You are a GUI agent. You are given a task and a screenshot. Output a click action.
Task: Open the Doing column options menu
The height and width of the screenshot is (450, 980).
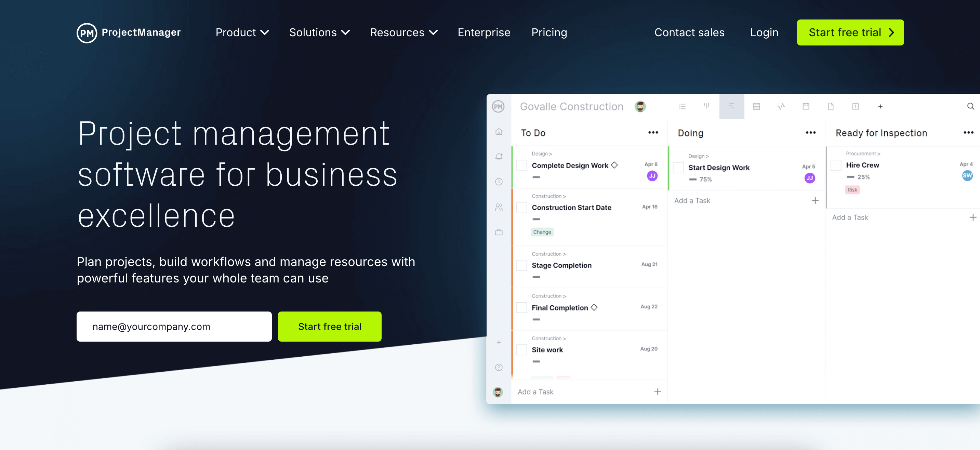(x=810, y=132)
